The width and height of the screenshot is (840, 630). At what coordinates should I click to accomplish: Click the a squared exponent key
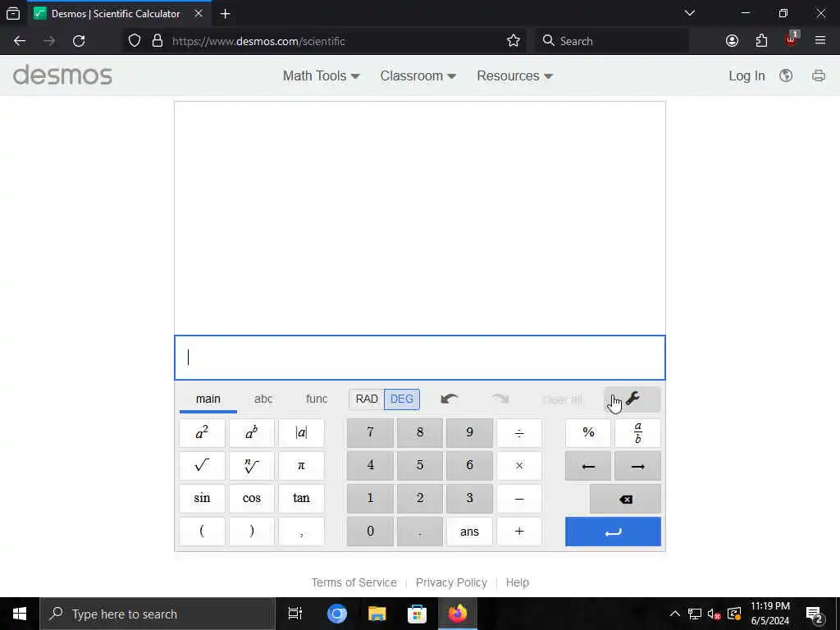click(202, 432)
